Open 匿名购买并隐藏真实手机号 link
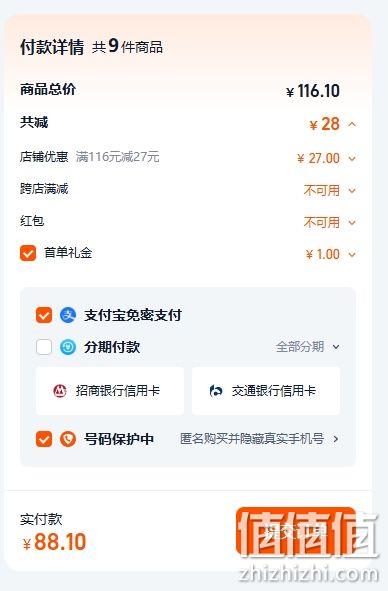The width and height of the screenshot is (388, 591). coord(252,439)
